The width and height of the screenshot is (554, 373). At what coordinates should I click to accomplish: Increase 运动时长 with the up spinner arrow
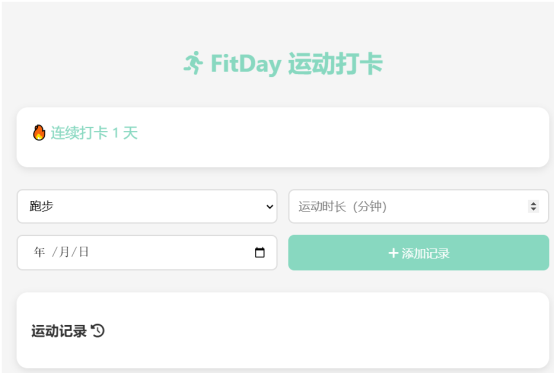pos(533,203)
